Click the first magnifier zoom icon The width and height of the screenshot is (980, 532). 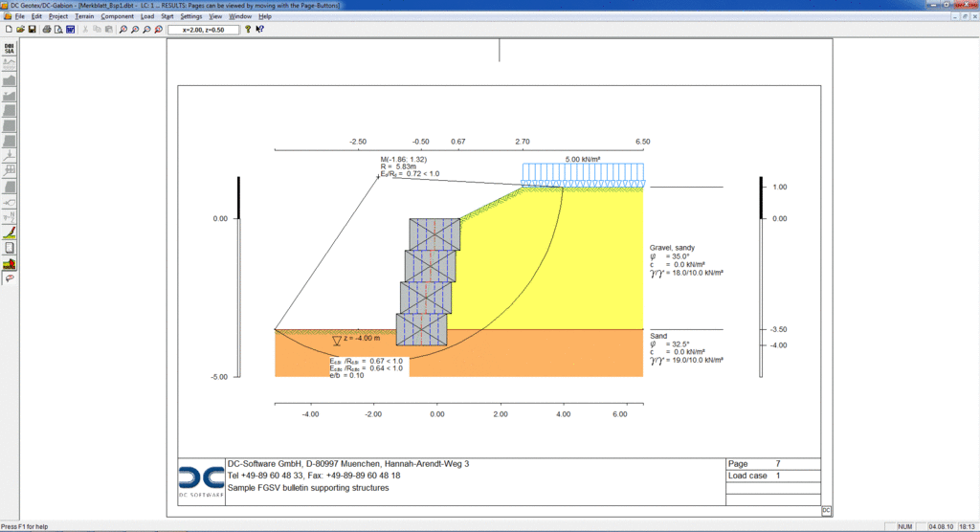click(x=123, y=30)
